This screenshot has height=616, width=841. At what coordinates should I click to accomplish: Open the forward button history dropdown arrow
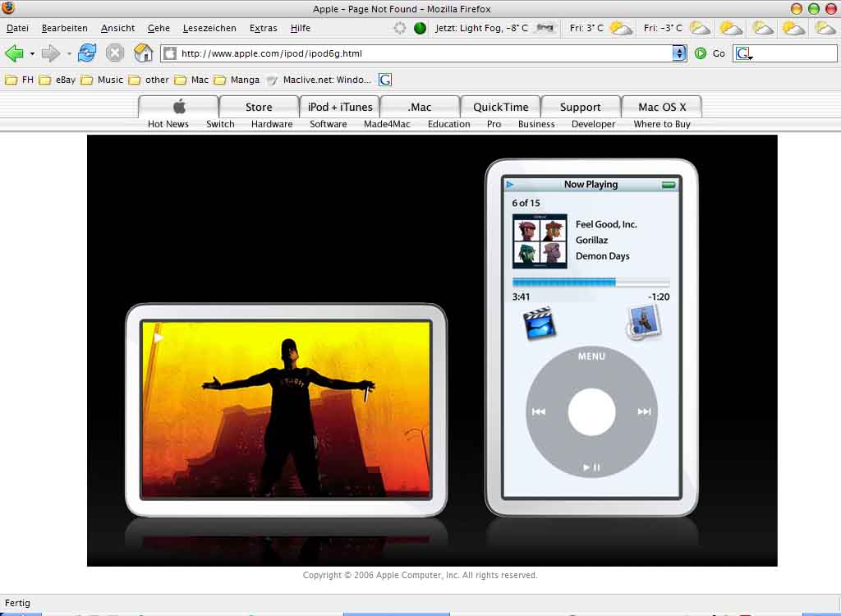69,53
